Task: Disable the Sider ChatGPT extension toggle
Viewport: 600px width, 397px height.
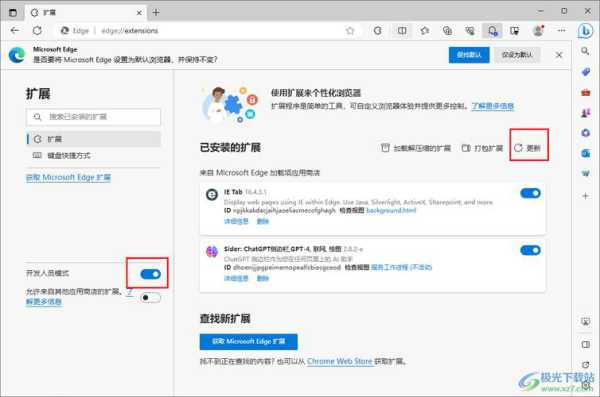Action: point(530,250)
